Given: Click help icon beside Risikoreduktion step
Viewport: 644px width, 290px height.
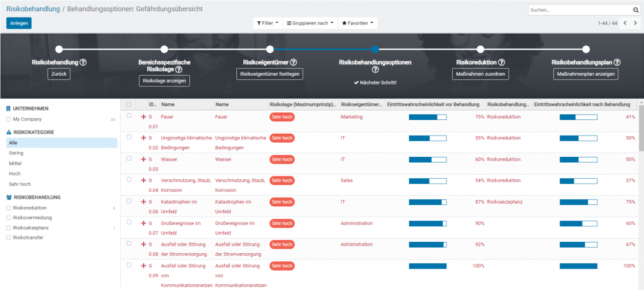Looking at the screenshot, I should point(501,62).
